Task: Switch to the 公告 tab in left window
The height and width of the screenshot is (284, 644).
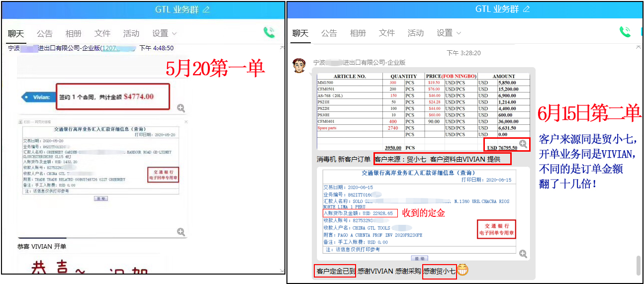Action: (44, 33)
